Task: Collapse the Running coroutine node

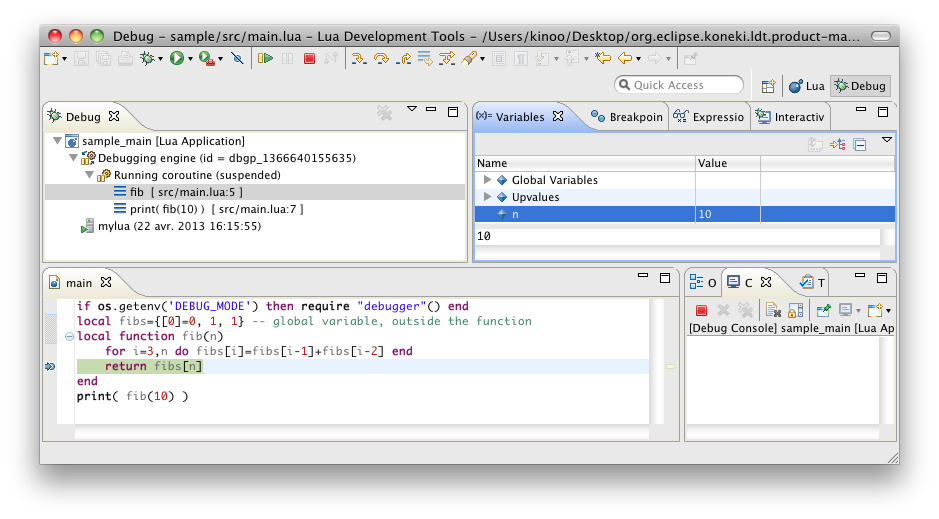Action: (x=89, y=175)
